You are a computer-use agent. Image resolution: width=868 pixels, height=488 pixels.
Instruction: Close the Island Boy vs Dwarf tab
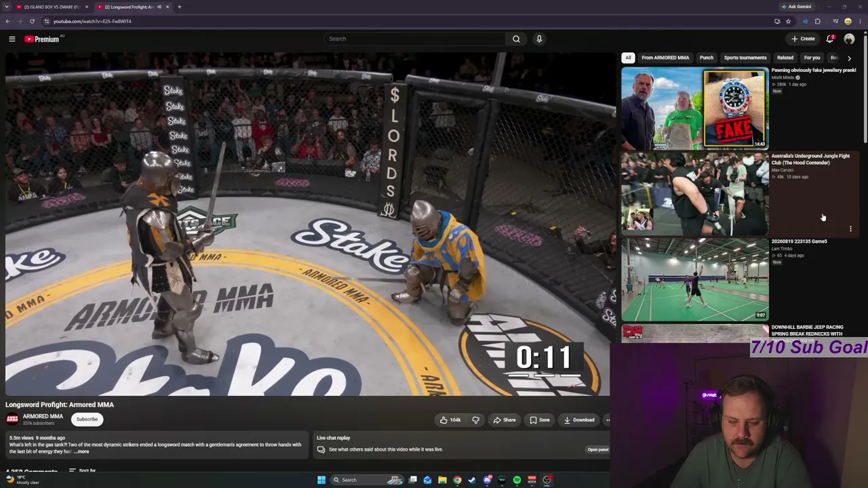pos(86,7)
